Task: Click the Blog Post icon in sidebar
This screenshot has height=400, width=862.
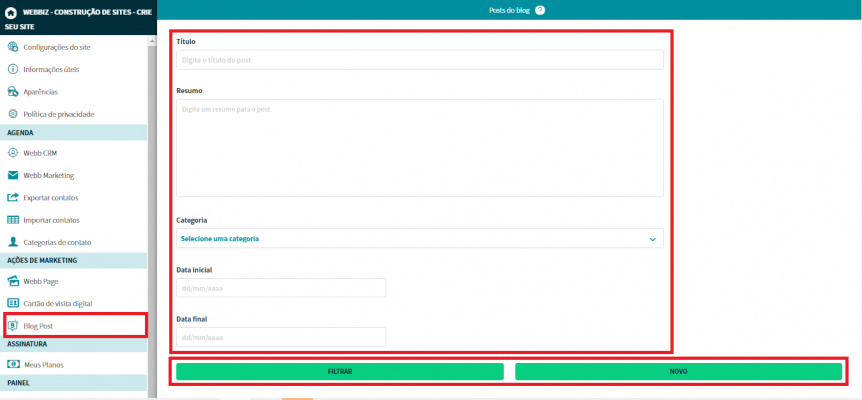Action: [13, 325]
